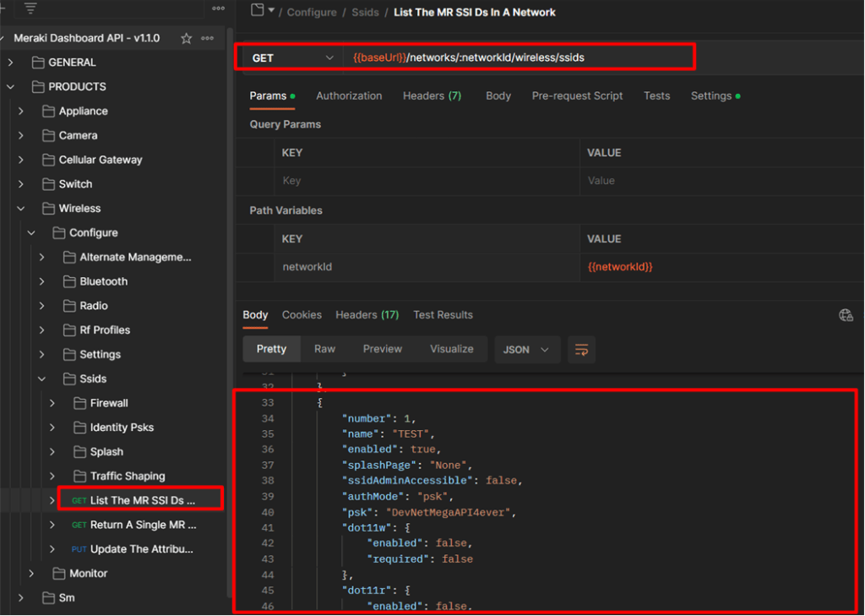Select the Raw response view
The height and width of the screenshot is (616, 865).
(324, 349)
